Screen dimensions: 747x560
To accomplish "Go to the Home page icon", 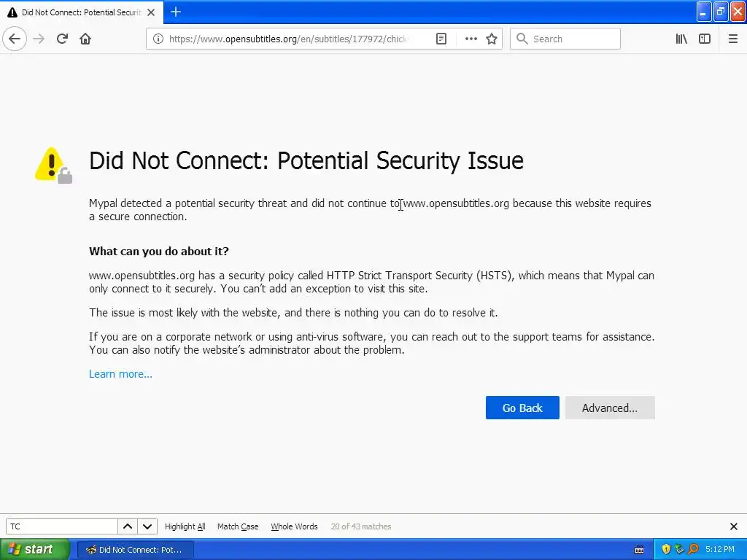I will [x=85, y=39].
